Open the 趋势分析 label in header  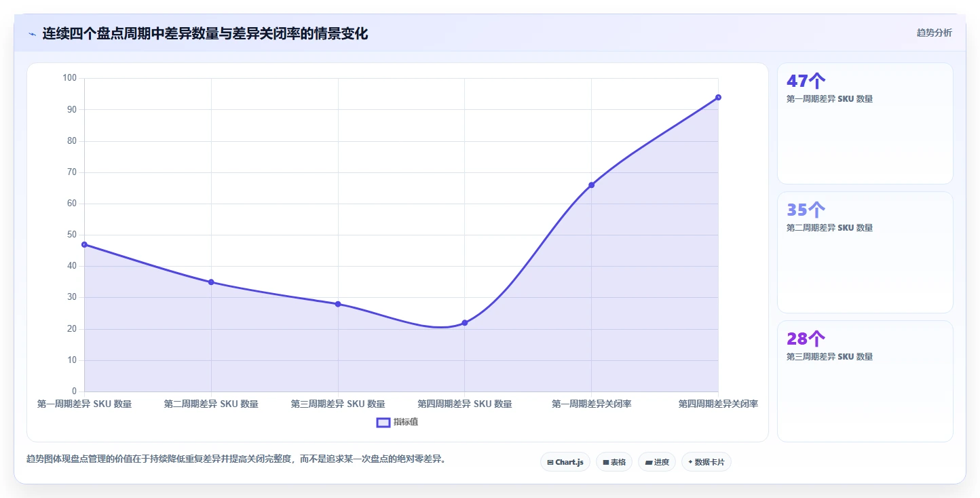pyautogui.click(x=934, y=33)
